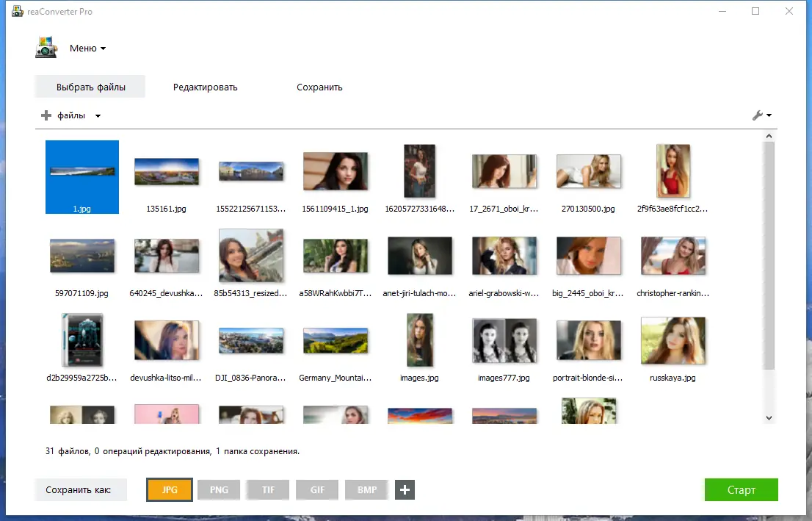Click the vertical scrollbar down arrow

[769, 417]
